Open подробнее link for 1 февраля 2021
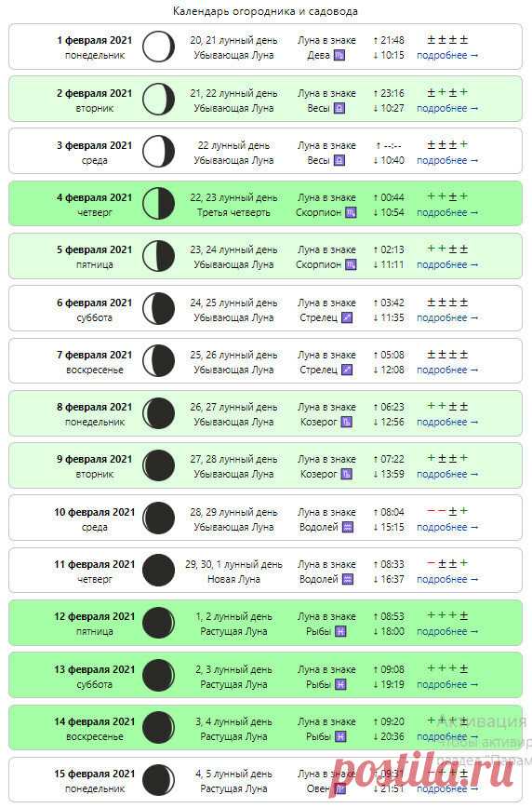 tap(447, 56)
